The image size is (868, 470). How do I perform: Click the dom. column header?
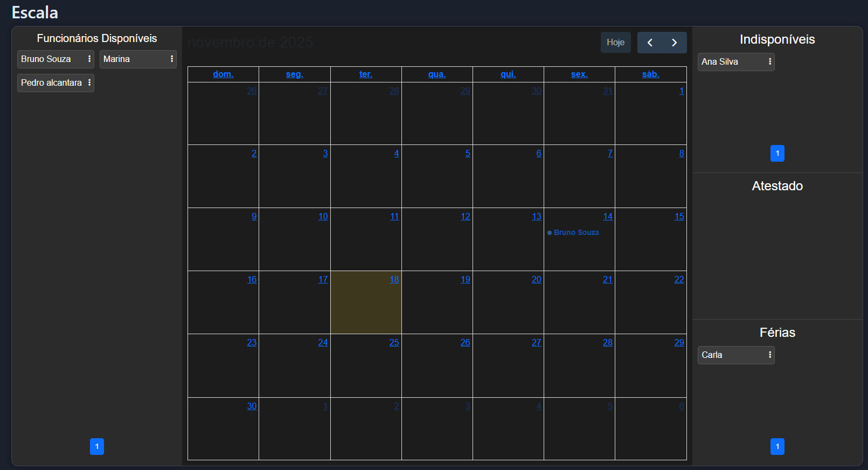pyautogui.click(x=223, y=74)
